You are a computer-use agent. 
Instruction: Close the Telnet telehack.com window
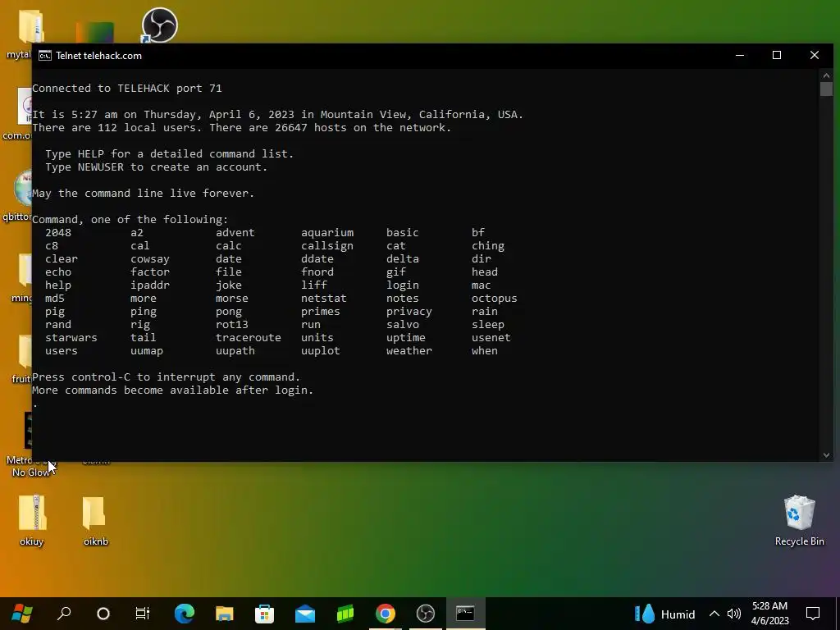pos(815,55)
